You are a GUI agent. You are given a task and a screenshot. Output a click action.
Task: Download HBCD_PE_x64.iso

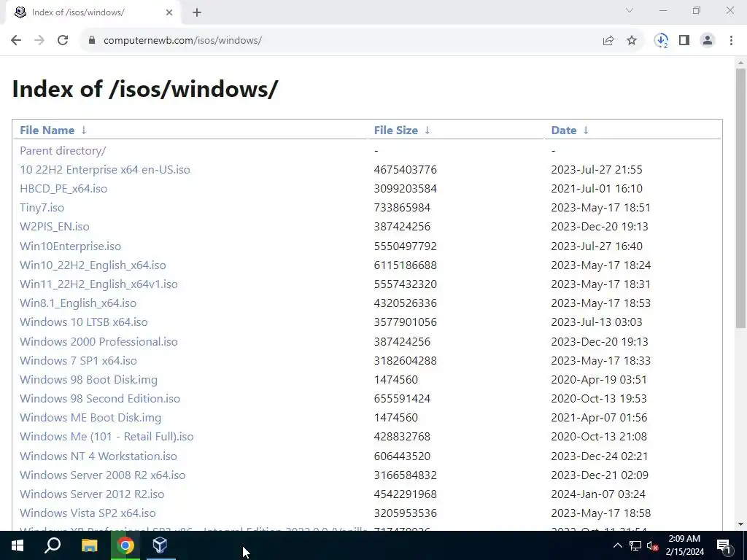63,189
